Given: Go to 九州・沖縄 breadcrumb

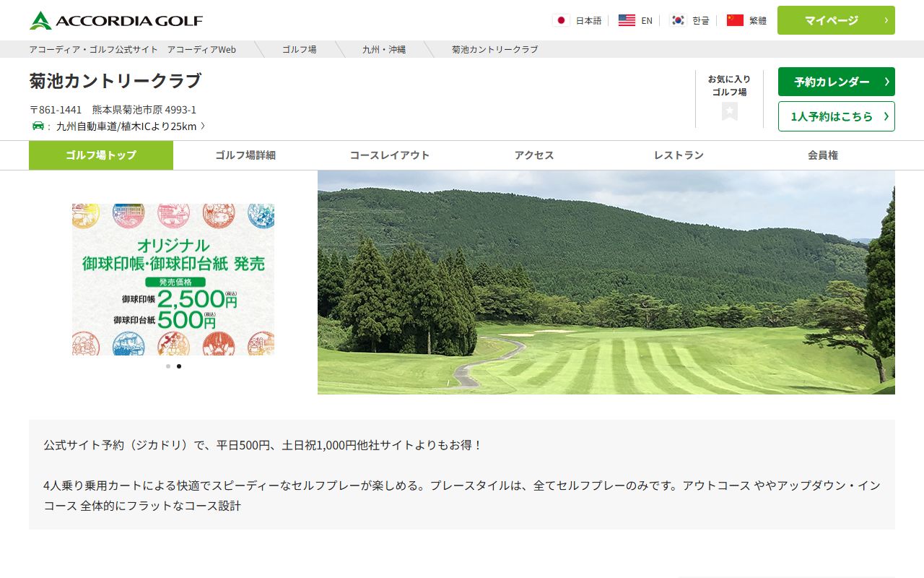Looking at the screenshot, I should click(x=384, y=49).
